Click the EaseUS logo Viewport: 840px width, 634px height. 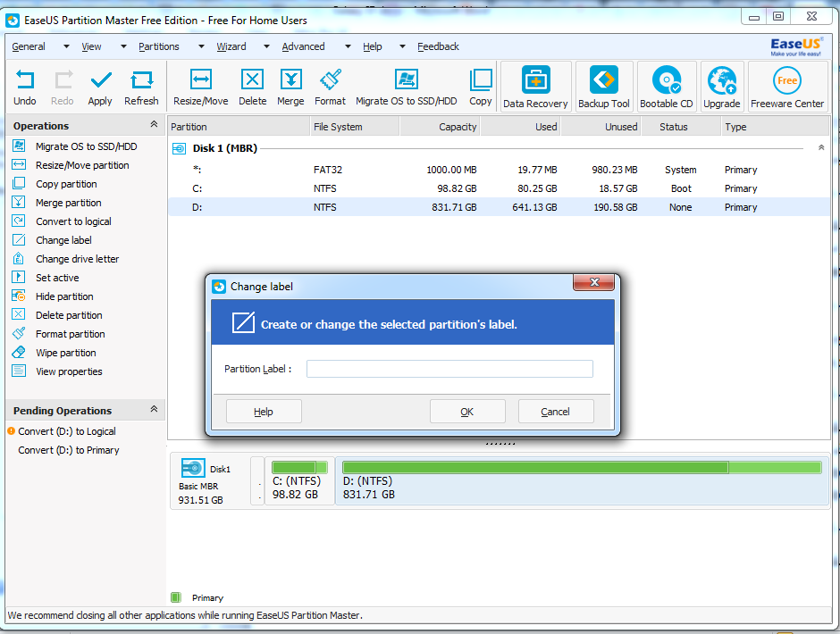796,46
